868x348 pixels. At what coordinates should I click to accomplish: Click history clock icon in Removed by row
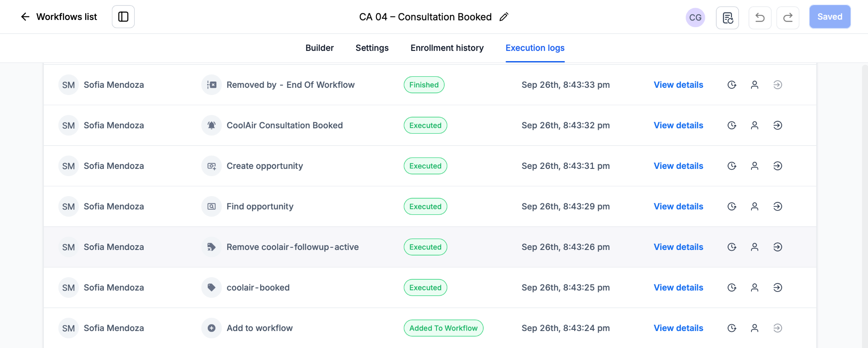point(732,85)
